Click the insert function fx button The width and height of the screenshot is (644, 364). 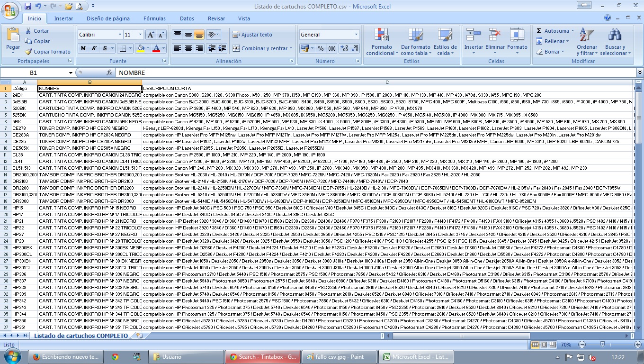[109, 73]
